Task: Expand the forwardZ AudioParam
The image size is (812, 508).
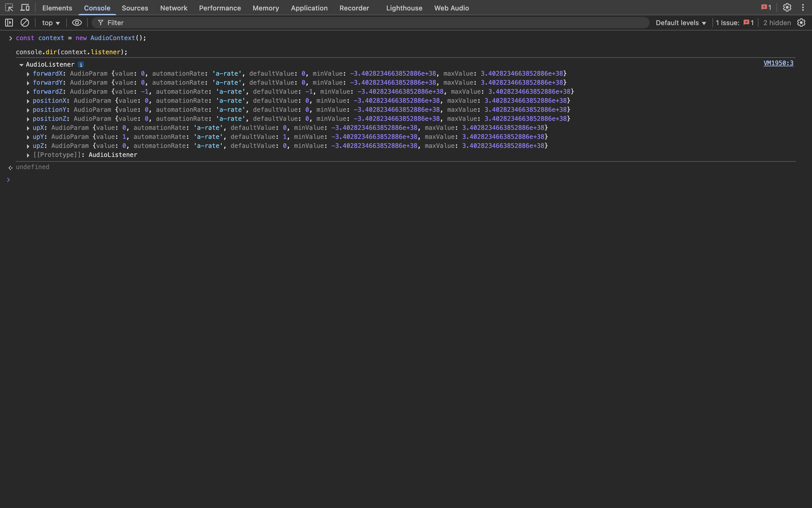Action: pos(28,92)
